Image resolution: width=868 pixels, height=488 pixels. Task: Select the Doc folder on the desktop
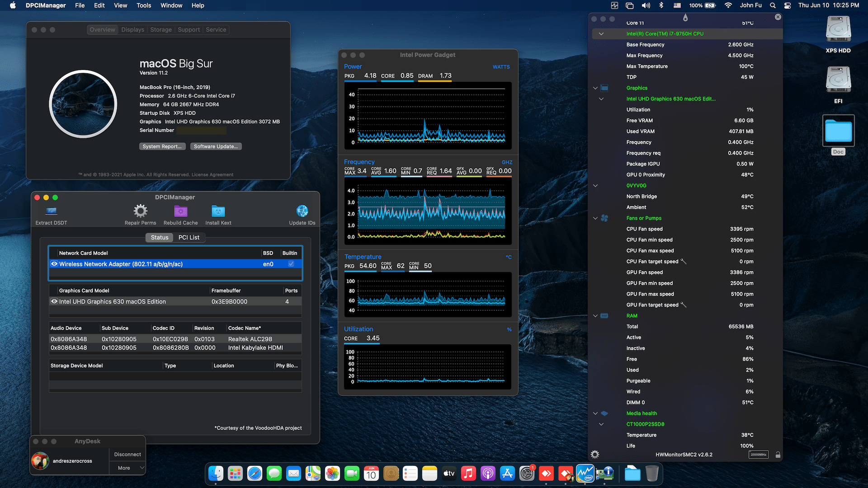pyautogui.click(x=838, y=131)
